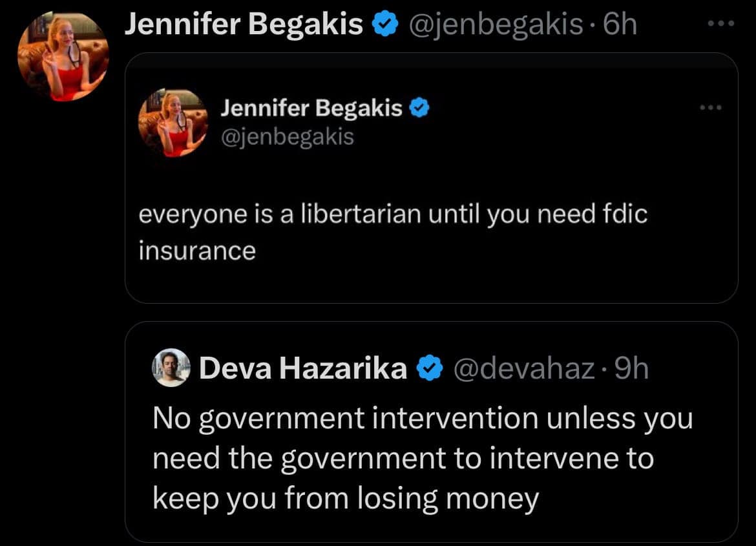Click the small avatar inside Jennifer's quoted tweet
The height and width of the screenshot is (546, 756).
pyautogui.click(x=173, y=122)
